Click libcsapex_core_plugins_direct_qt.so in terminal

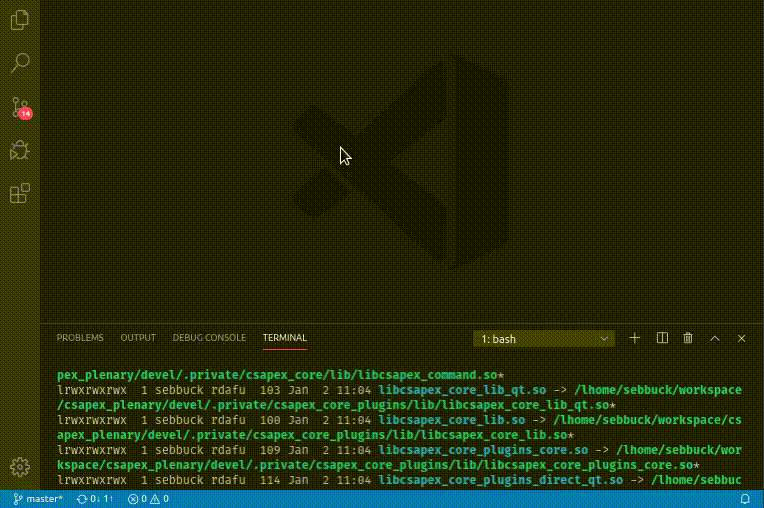[500, 480]
